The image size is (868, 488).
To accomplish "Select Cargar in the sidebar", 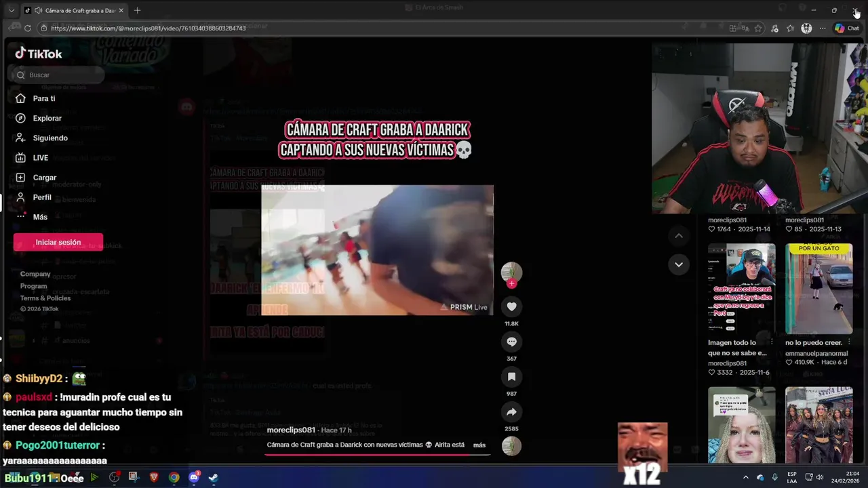I will tap(45, 177).
